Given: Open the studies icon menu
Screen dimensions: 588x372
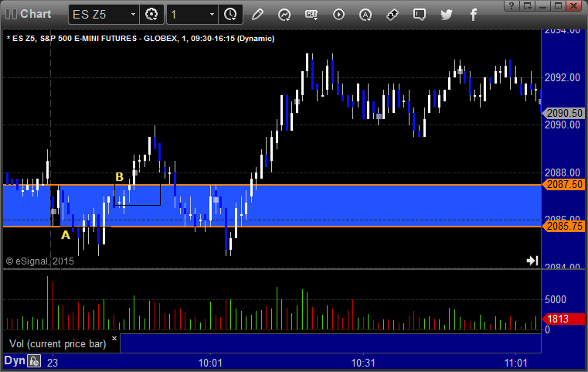Looking at the screenshot, I should pos(284,15).
